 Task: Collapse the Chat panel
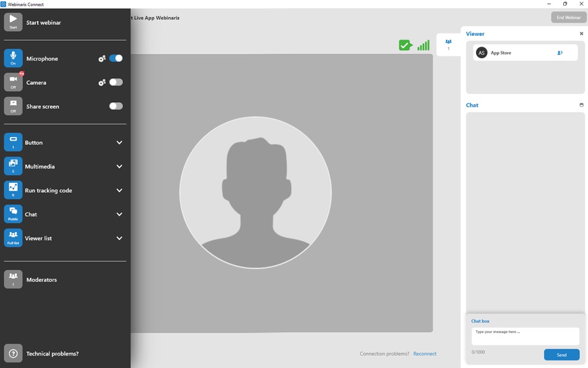582,105
